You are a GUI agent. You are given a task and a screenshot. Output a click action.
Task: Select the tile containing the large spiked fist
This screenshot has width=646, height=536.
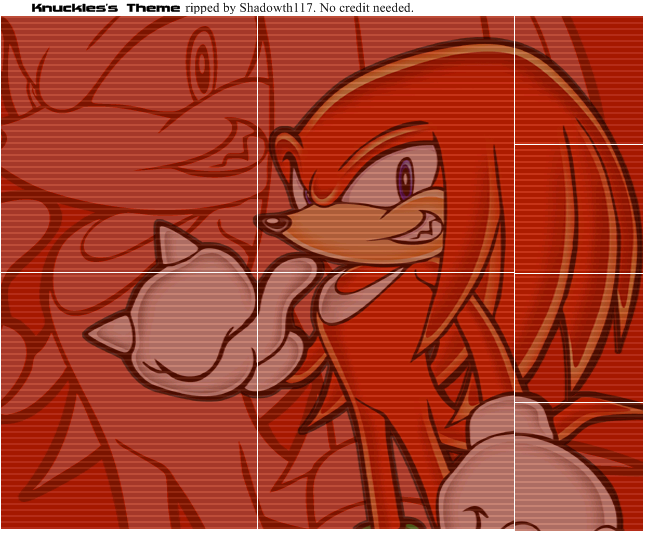129,401
